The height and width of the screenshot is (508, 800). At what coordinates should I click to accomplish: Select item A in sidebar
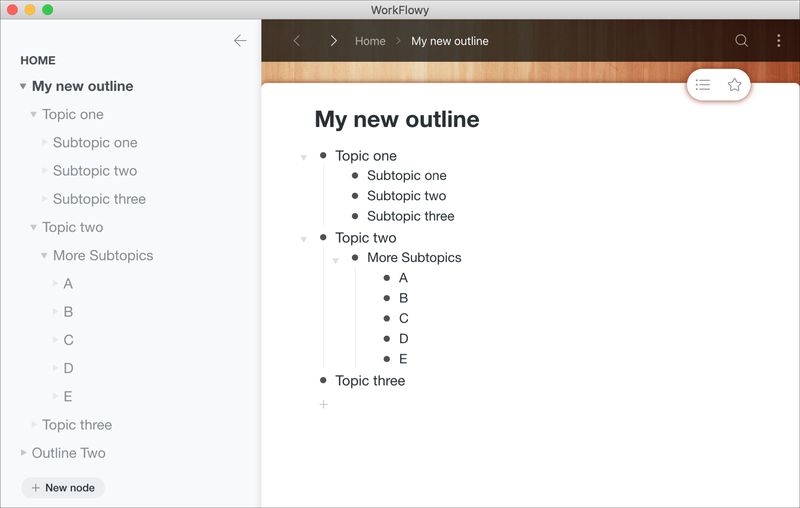click(68, 284)
